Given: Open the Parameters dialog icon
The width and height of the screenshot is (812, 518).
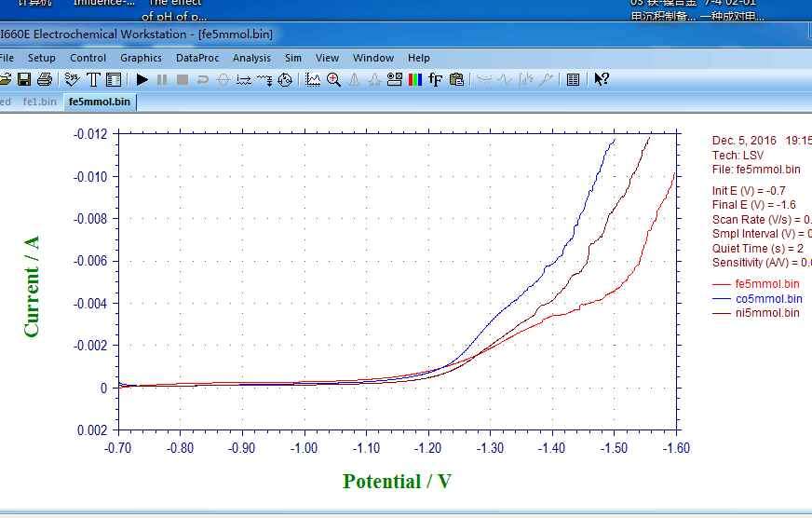Looking at the screenshot, I should click(114, 80).
